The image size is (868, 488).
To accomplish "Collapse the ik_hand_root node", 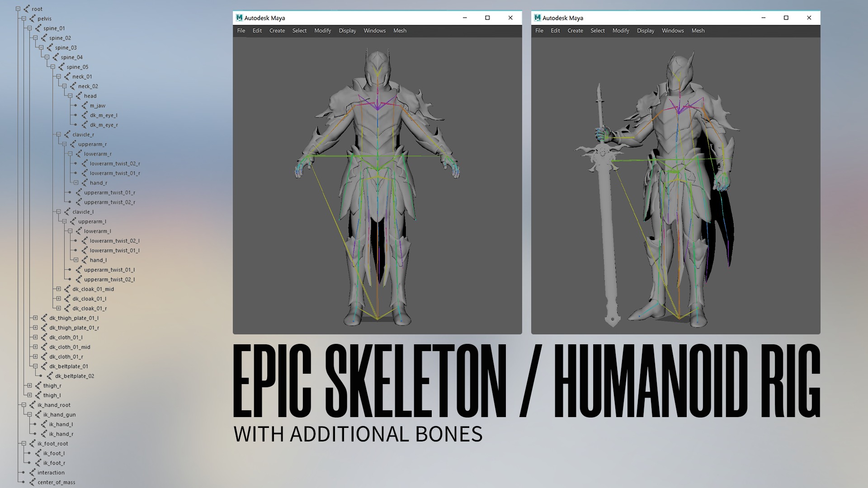I will [x=24, y=405].
